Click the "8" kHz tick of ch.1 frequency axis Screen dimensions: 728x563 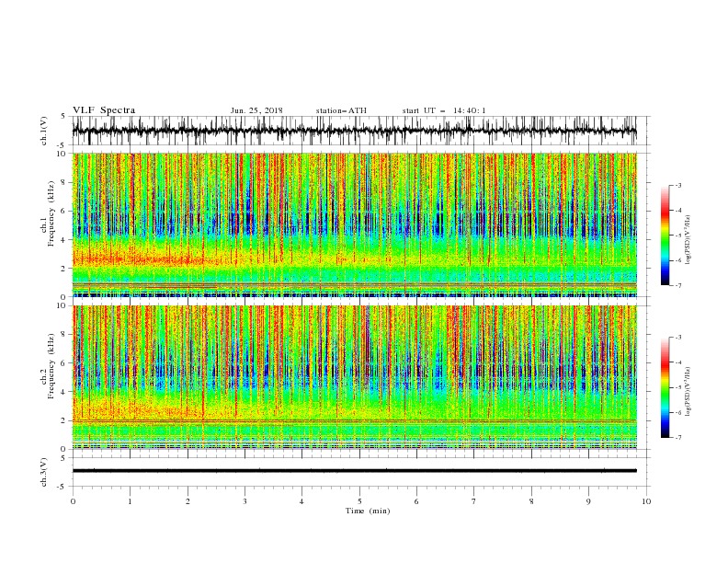[x=64, y=182]
